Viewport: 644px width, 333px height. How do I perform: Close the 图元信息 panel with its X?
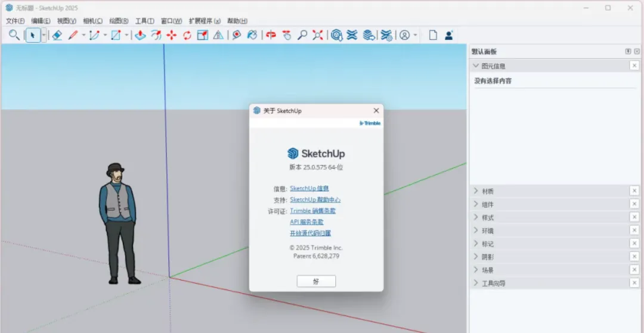[x=634, y=66]
